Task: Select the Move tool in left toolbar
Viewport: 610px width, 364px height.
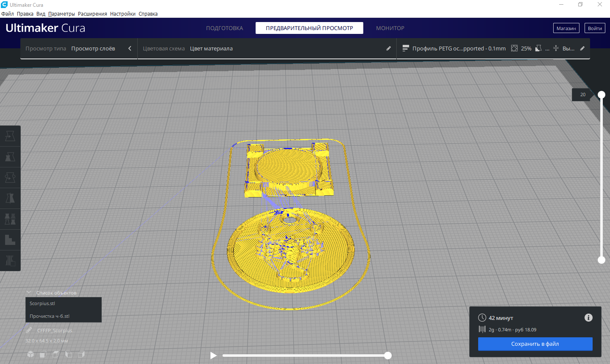Action: tap(10, 136)
